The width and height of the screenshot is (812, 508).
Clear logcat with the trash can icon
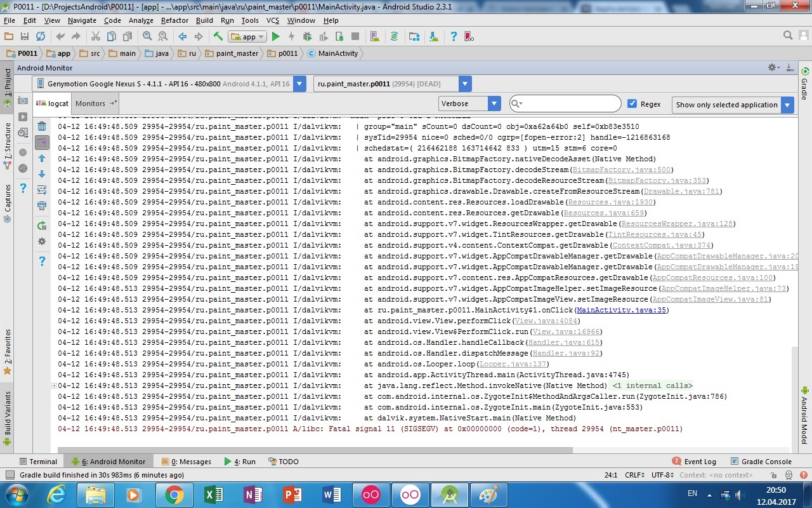tap(42, 126)
